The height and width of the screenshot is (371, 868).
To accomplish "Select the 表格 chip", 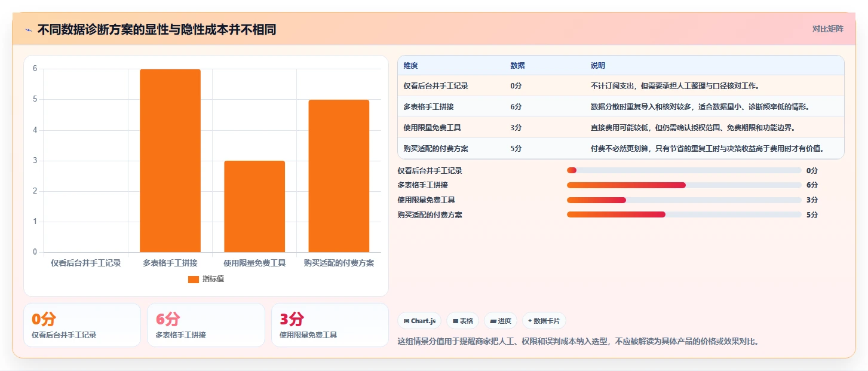I will click(x=462, y=321).
